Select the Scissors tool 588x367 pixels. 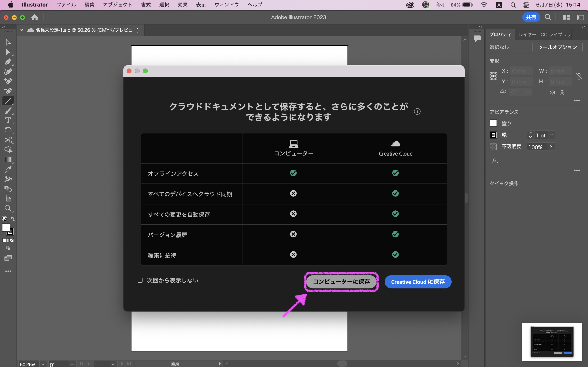(x=8, y=140)
